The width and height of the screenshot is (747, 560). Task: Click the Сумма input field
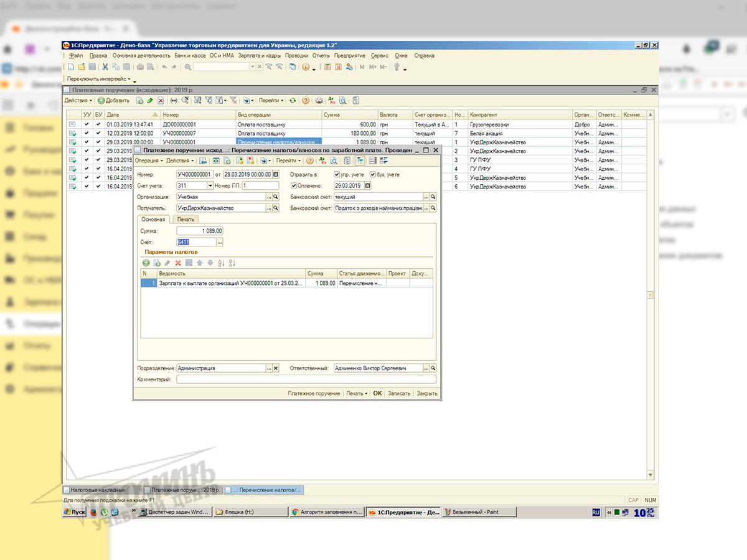tap(200, 231)
